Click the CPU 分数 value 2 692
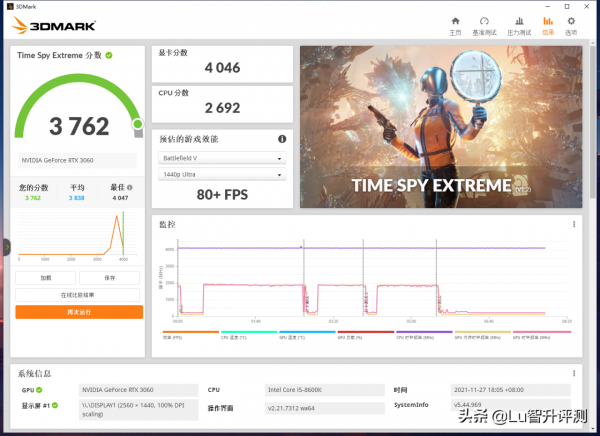Image resolution: width=600 pixels, height=436 pixels. point(222,108)
